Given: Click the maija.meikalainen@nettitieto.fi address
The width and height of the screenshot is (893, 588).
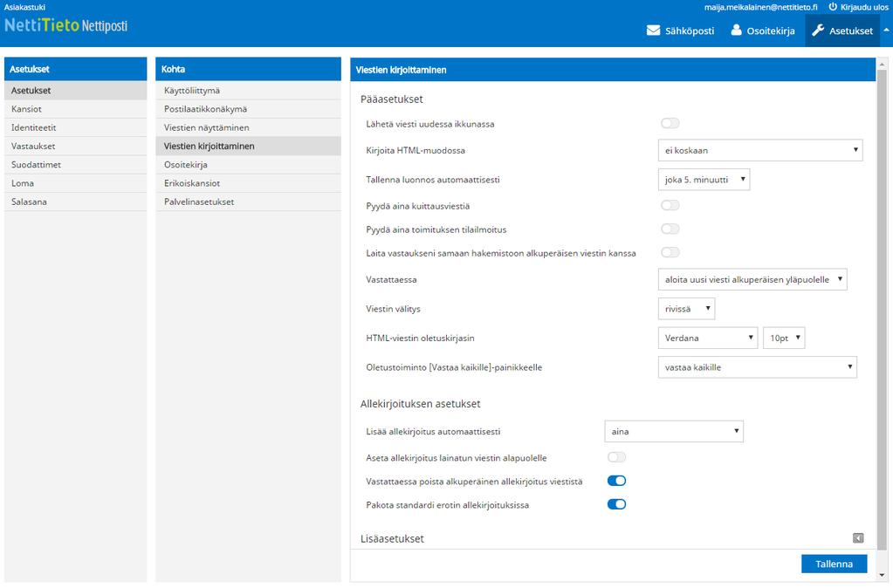Looking at the screenshot, I should coord(761,7).
